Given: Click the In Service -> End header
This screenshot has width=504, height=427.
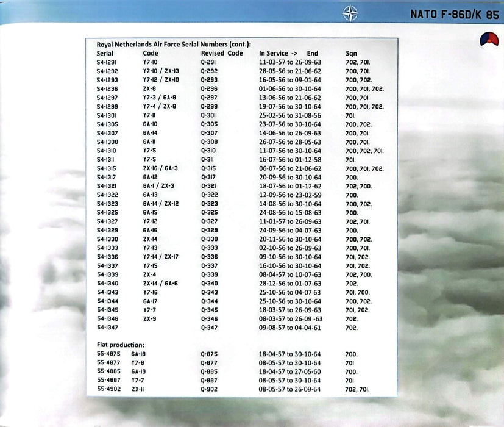Looking at the screenshot, I should [288, 53].
